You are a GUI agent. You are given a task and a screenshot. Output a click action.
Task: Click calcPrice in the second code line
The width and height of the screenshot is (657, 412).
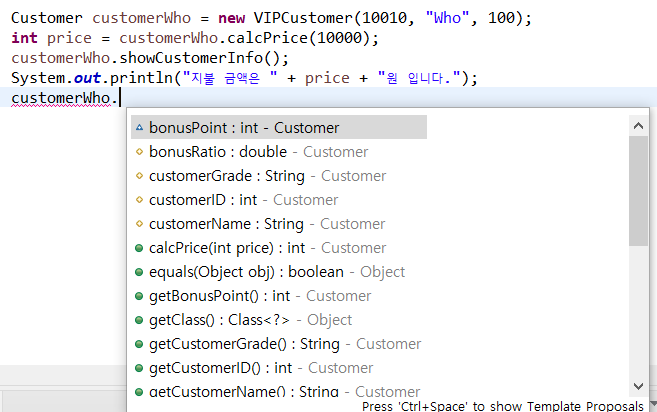(x=267, y=38)
